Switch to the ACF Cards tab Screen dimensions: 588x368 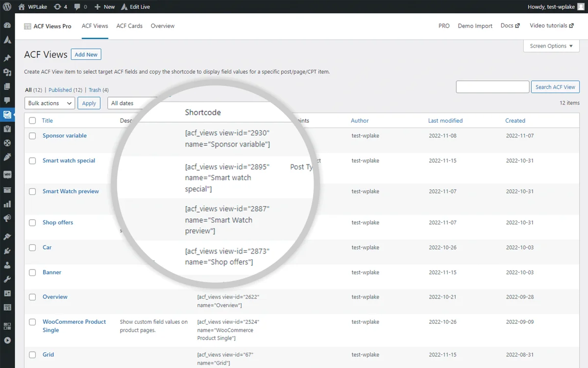129,26
